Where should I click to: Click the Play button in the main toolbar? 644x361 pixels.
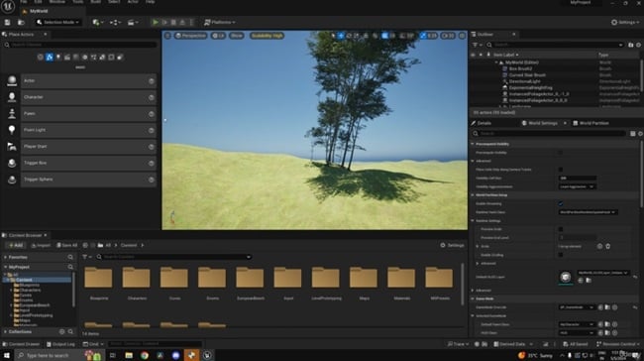(x=156, y=22)
